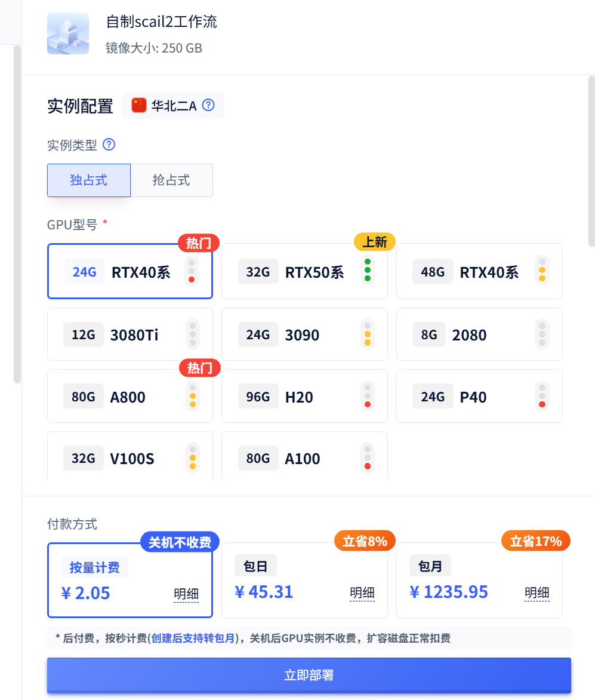Click availability indicator on A100 card
The width and height of the screenshot is (595, 700).
tap(368, 458)
